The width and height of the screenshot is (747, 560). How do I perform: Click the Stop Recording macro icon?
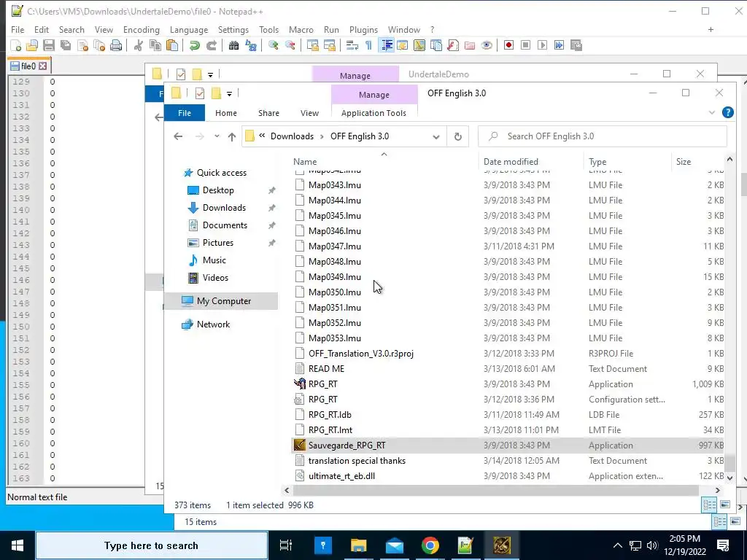(x=525, y=45)
